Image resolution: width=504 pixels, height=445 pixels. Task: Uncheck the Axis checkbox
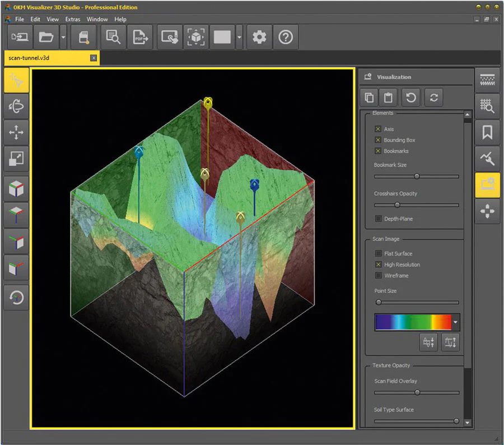click(378, 129)
